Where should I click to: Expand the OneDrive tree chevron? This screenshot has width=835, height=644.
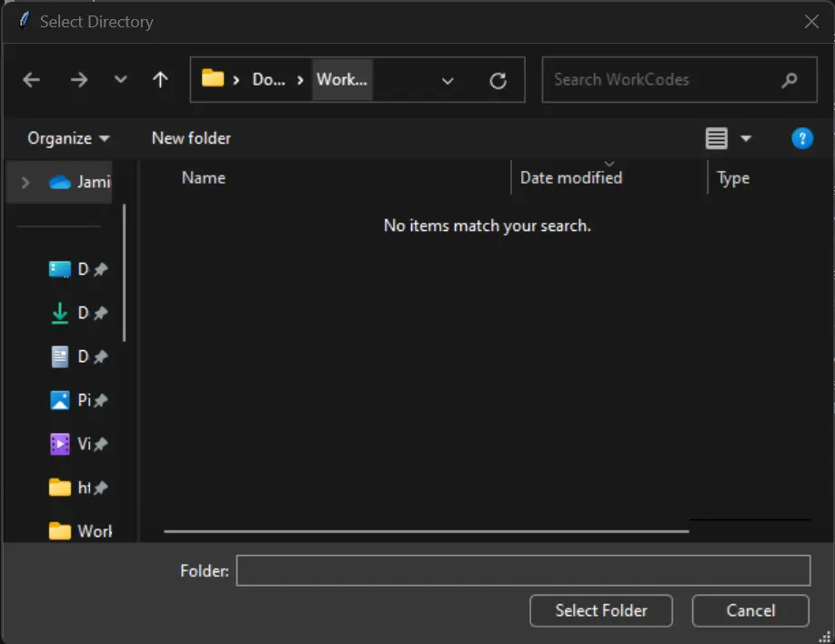25,182
